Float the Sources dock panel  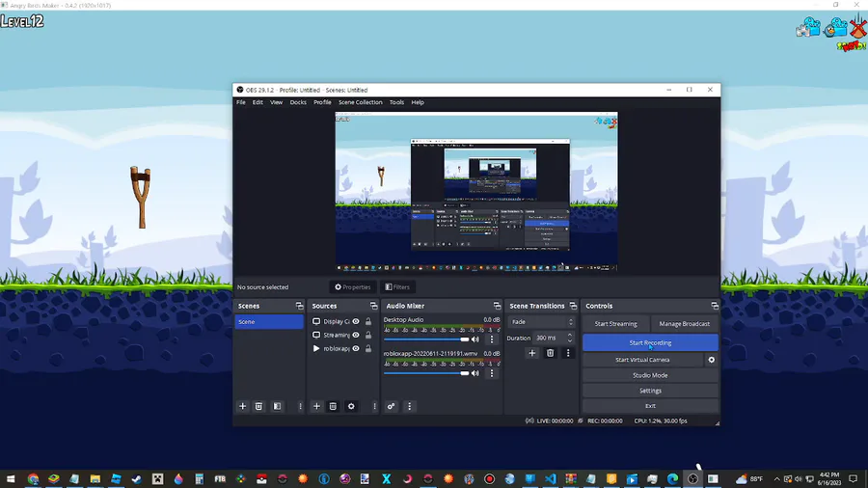pyautogui.click(x=373, y=306)
